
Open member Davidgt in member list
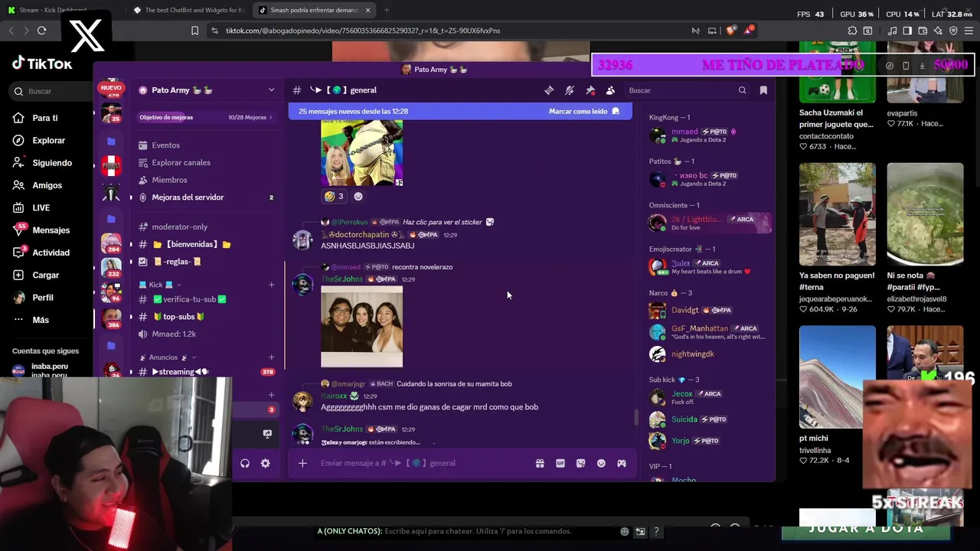point(707,310)
